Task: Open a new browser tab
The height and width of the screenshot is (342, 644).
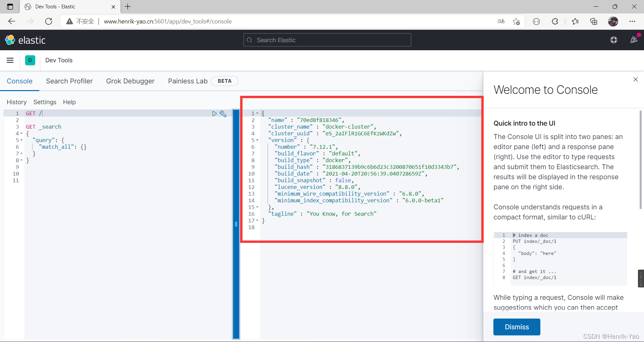Action: (x=128, y=6)
